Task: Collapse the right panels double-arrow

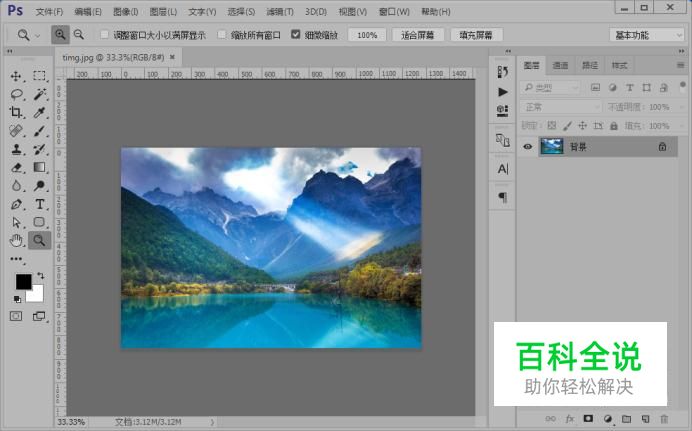Action: tap(681, 51)
